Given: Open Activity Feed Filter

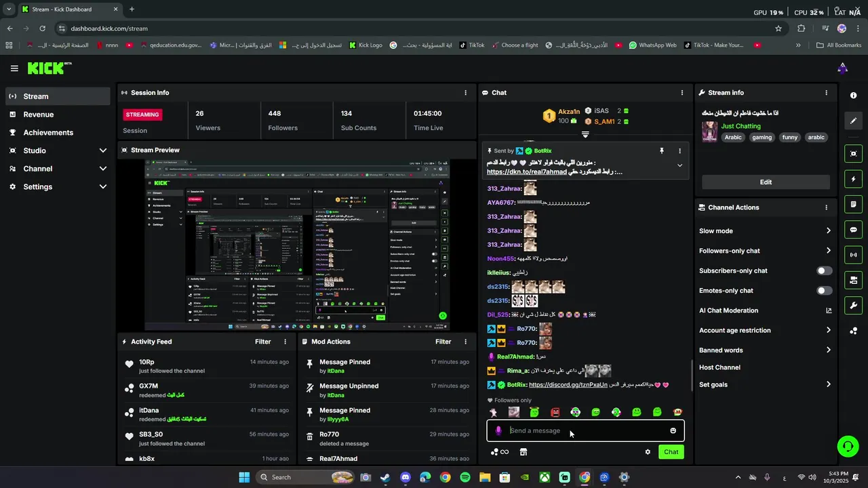Looking at the screenshot, I should click(262, 342).
